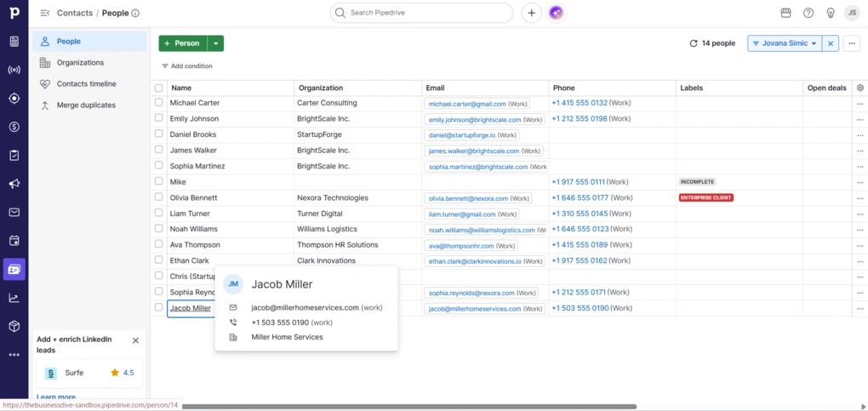Image resolution: width=868 pixels, height=411 pixels.
Task: Check the Noah Williams row checkbox
Action: pos(159,228)
